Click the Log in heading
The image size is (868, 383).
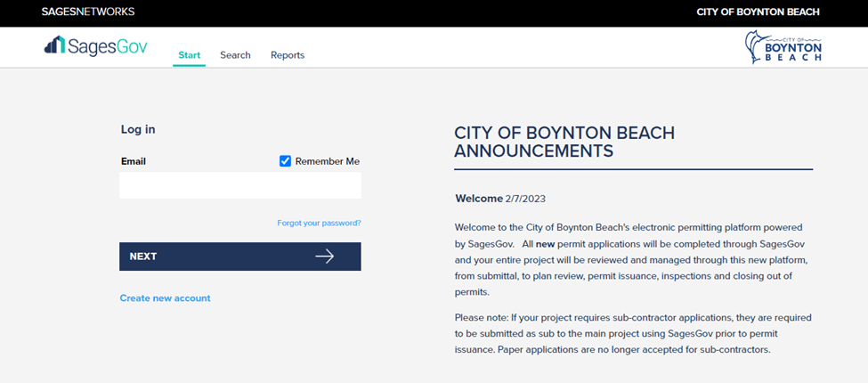pyautogui.click(x=138, y=129)
